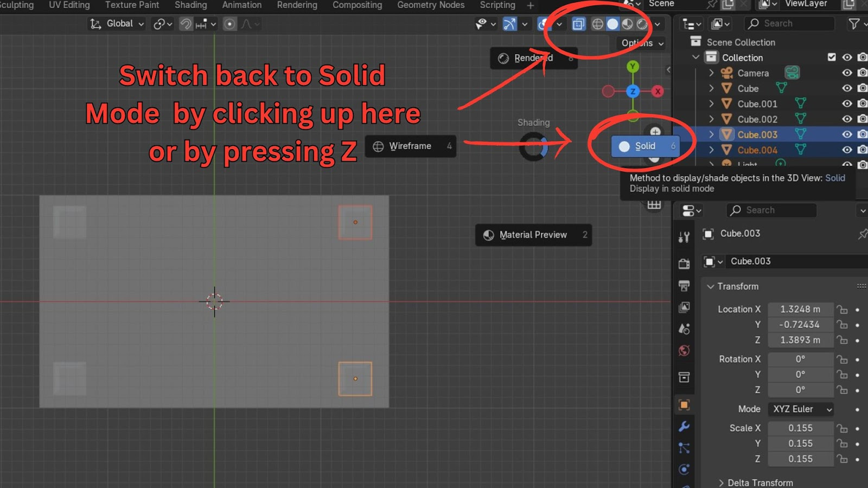
Task: Open the Physics properties tab
Action: click(x=684, y=470)
